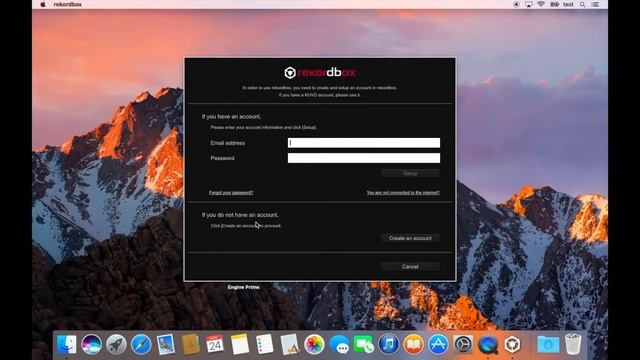Open 'You are not connected to the internet?' link
This screenshot has height=360, width=640.
coord(403,193)
